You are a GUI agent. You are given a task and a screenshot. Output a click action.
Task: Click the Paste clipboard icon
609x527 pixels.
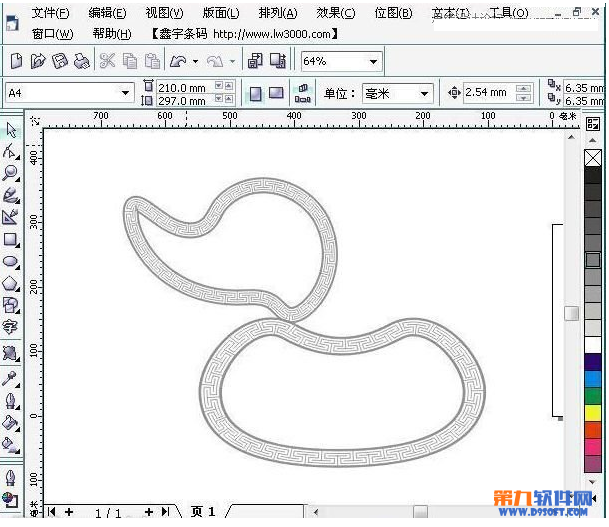(x=152, y=61)
